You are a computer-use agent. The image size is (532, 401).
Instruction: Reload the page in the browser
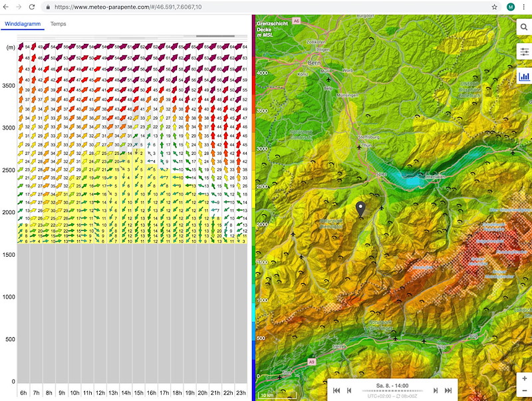[31, 7]
